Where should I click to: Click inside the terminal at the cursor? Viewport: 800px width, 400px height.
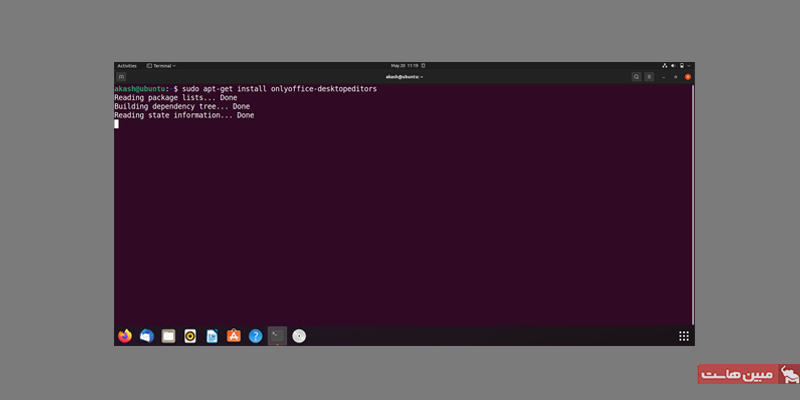pos(116,124)
